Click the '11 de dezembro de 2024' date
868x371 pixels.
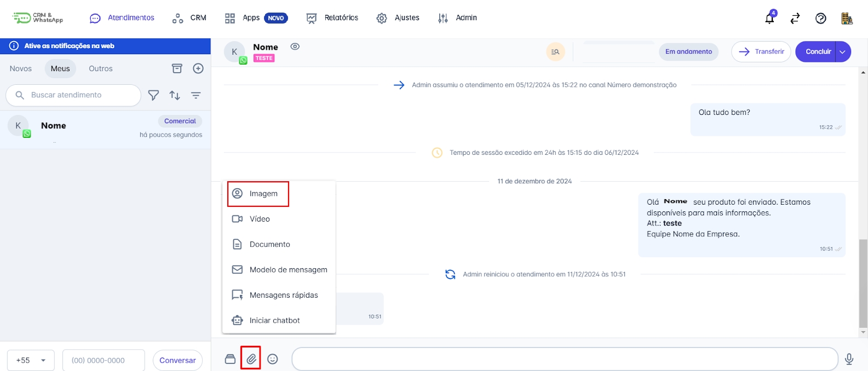click(534, 181)
